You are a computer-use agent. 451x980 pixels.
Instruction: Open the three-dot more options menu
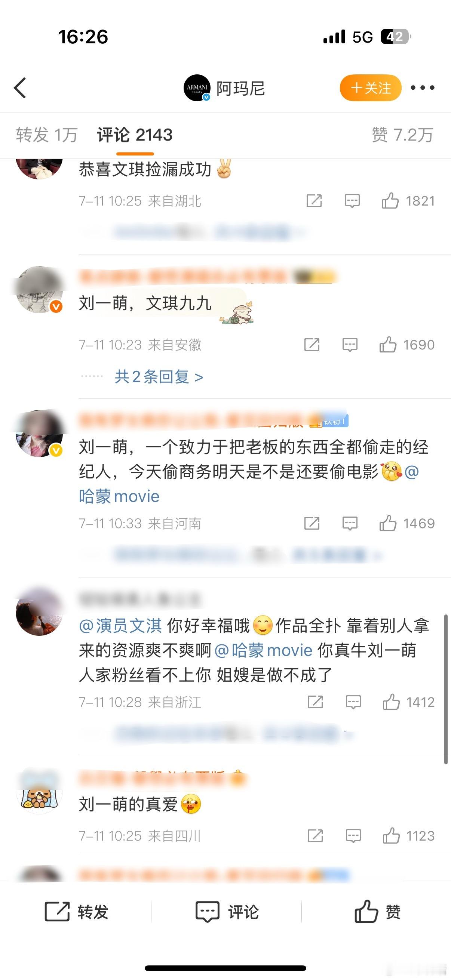pyautogui.click(x=423, y=88)
